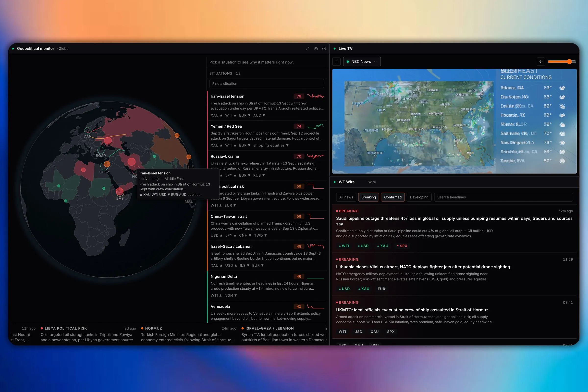
Task: Click the Live TV weather map video
Action: click(454, 121)
